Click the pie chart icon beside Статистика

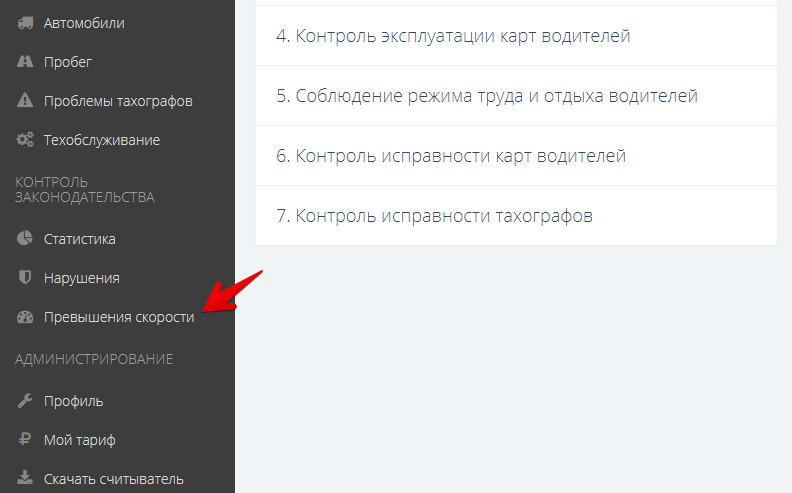point(25,239)
